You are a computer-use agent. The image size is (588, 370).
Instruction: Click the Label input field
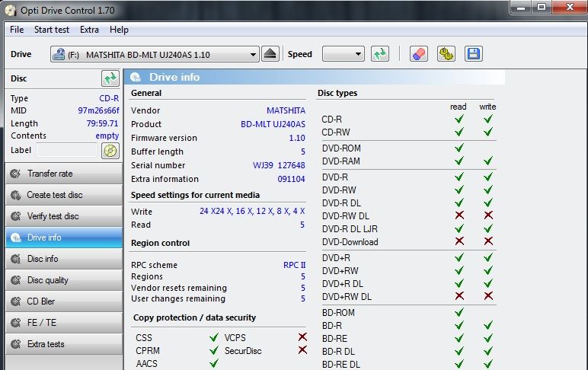tap(67, 150)
